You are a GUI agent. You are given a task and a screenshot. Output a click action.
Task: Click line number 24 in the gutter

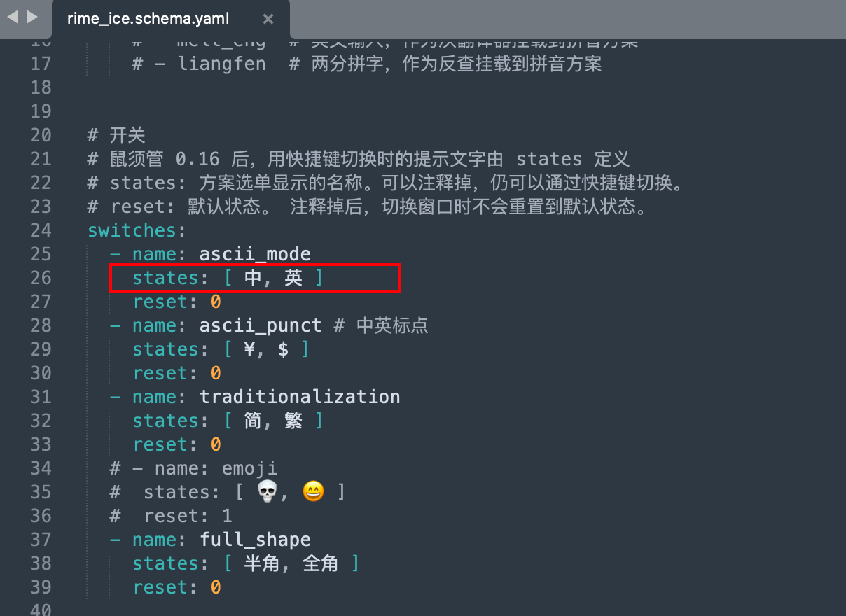coord(41,230)
